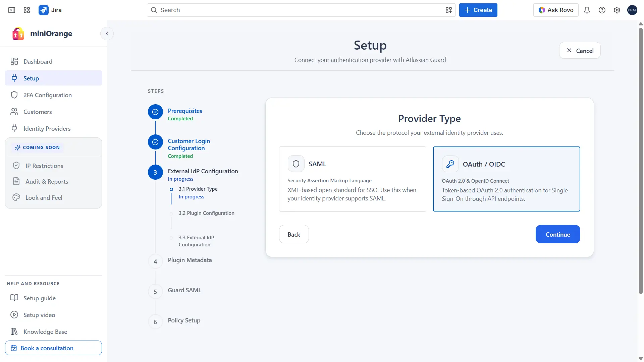Click the COMING SOON badge
This screenshot has width=644, height=362.
click(37, 147)
